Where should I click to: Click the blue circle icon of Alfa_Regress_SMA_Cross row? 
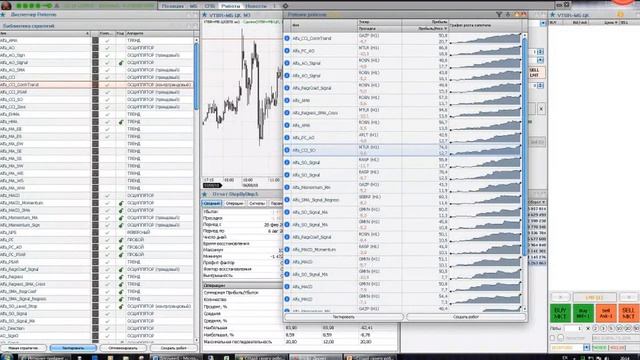pyautogui.click(x=287, y=113)
